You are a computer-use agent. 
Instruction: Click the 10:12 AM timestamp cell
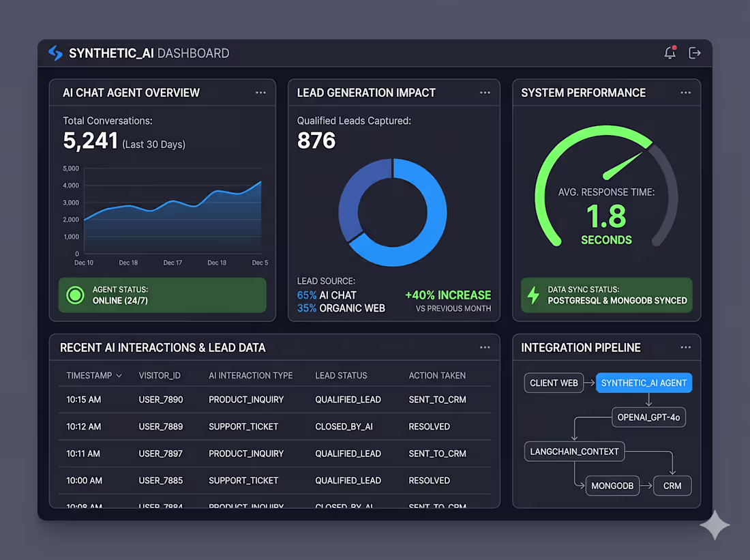84,426
